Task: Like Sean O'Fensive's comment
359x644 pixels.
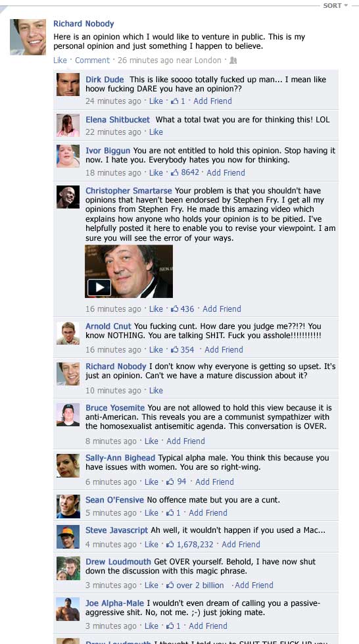Action: (x=151, y=512)
